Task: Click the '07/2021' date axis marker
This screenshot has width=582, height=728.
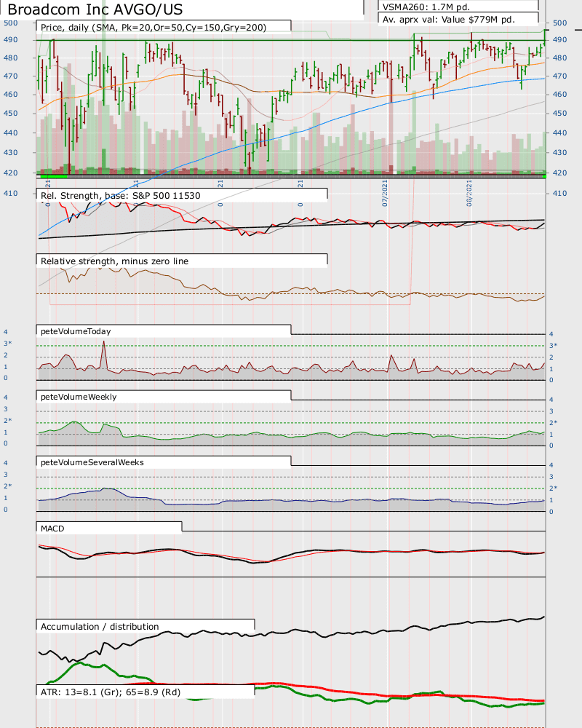Action: [x=385, y=194]
